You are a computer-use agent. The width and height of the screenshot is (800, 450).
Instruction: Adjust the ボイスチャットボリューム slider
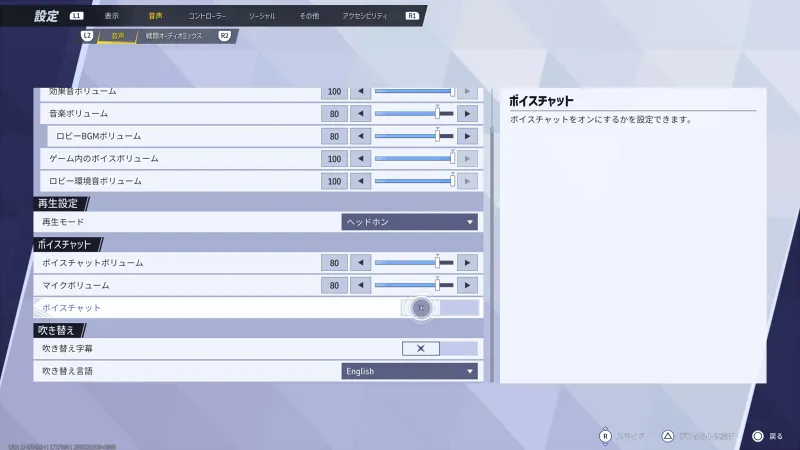click(414, 263)
